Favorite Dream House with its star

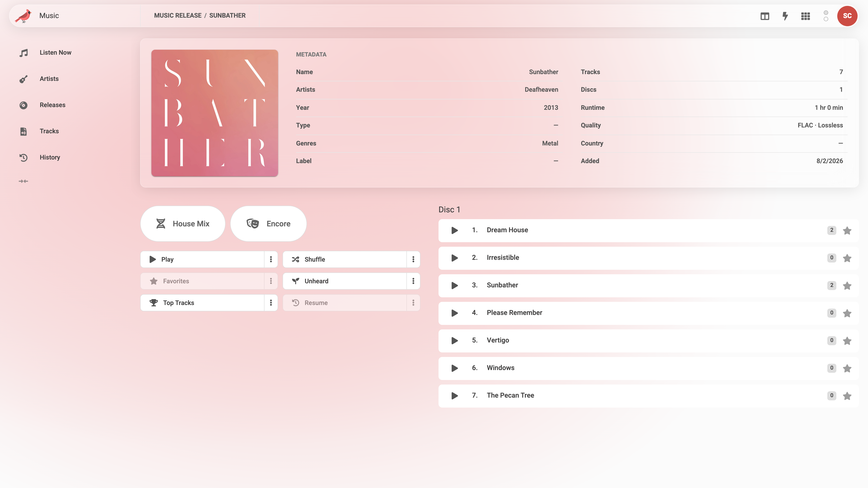pyautogui.click(x=847, y=231)
